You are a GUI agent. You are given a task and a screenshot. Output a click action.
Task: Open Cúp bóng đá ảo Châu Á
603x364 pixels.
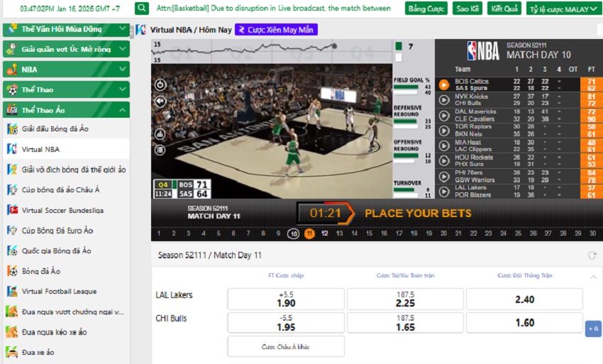(66, 189)
